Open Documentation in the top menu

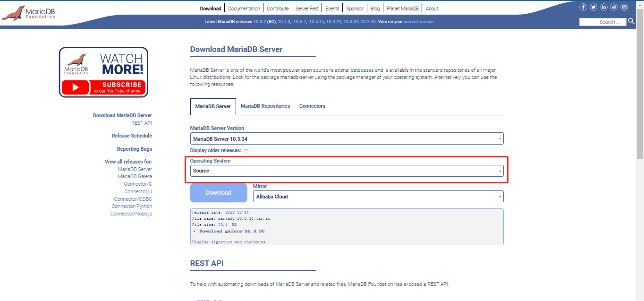point(244,9)
